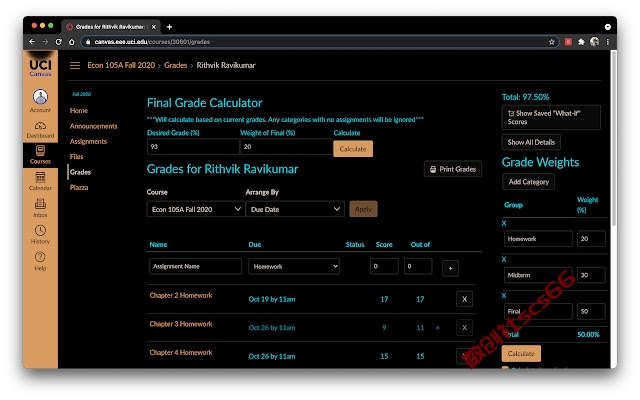This screenshot has height=400, width=640.
Task: Click Calculate under Grade Weights
Action: click(521, 353)
